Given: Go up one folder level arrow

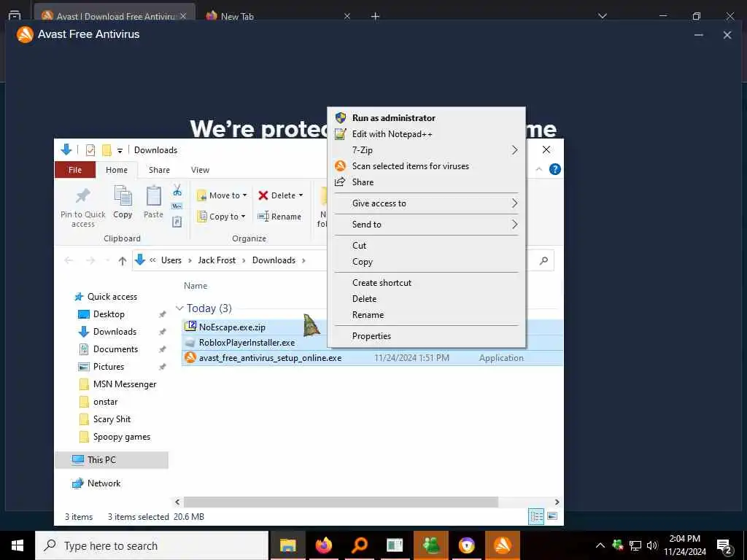Looking at the screenshot, I should [x=123, y=260].
